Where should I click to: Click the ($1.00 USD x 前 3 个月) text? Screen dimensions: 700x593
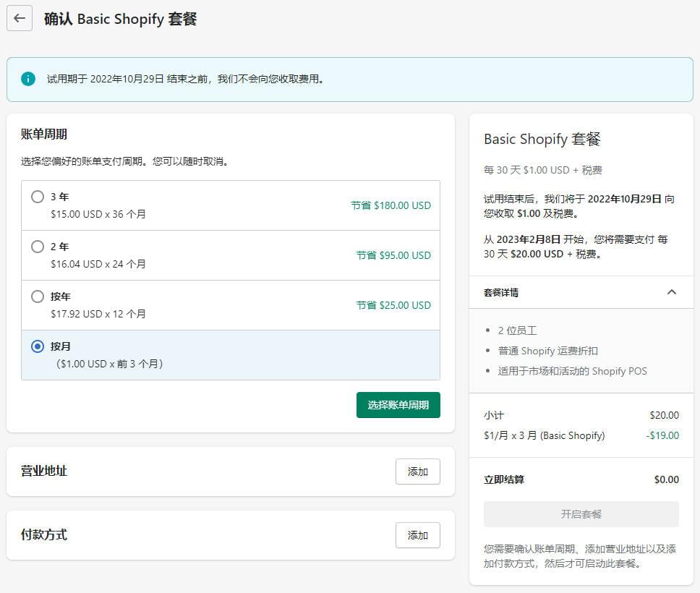[x=109, y=364]
